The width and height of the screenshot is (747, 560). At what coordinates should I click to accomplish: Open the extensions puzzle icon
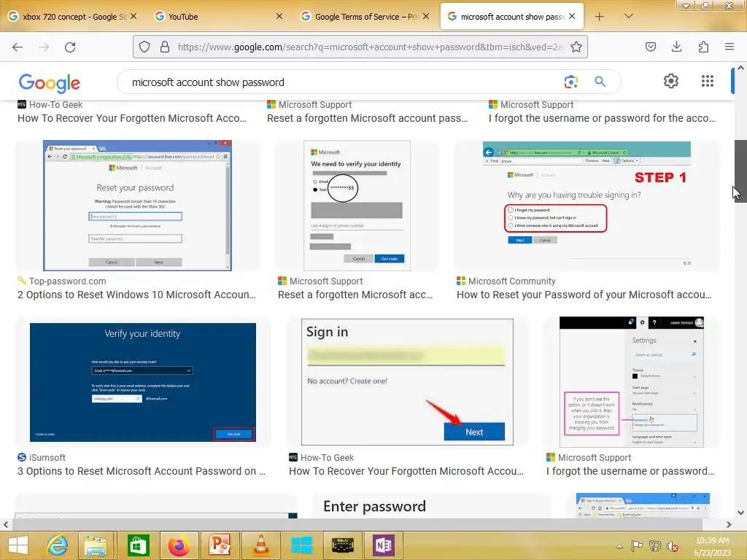click(703, 47)
